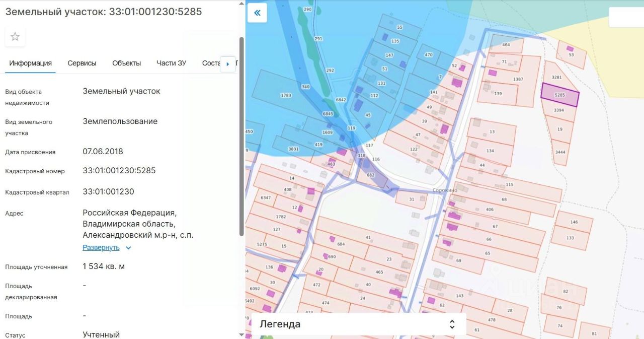Select parcel 143 on the map
Image resolution: width=644 pixels, height=339 pixels.
pyautogui.click(x=459, y=296)
